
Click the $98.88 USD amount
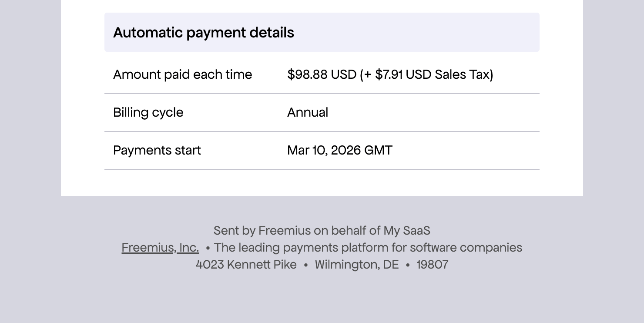[x=322, y=75]
